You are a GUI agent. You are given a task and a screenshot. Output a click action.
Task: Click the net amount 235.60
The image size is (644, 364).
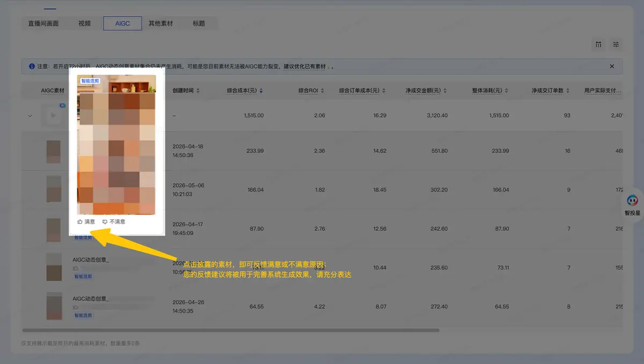pos(439,268)
